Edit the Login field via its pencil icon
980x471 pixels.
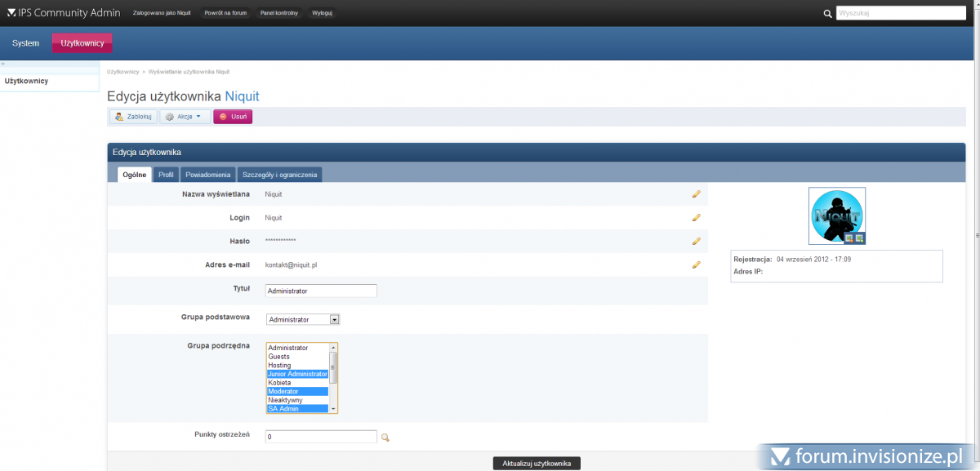click(x=696, y=218)
